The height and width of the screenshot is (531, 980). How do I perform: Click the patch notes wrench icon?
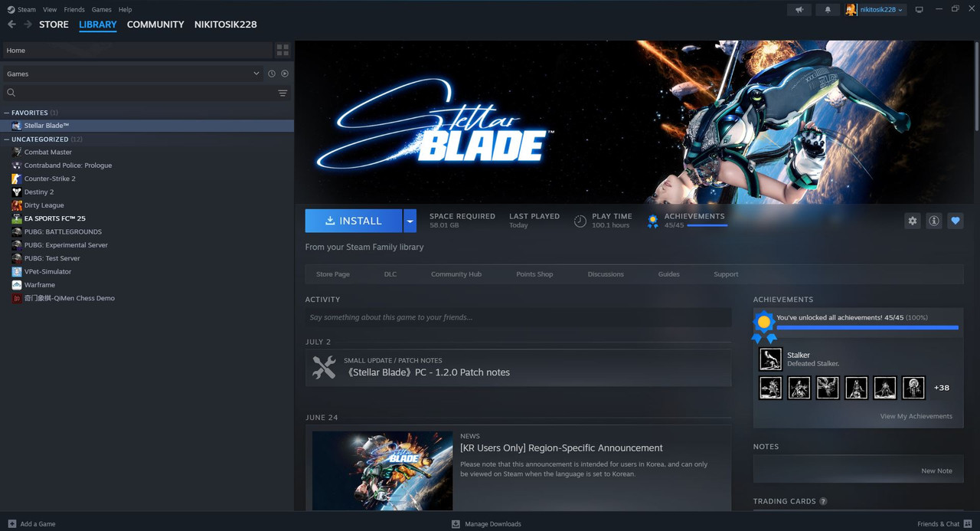[x=324, y=368]
